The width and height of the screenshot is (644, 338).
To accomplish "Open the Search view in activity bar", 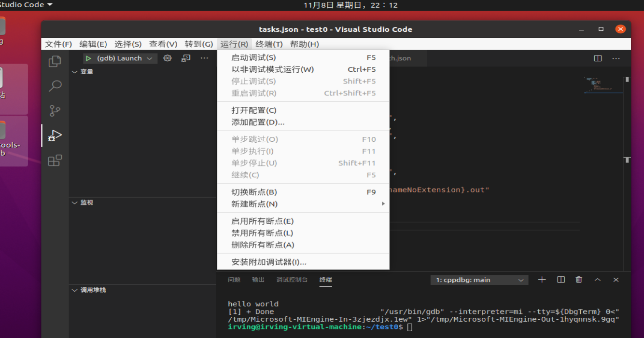I will 55,86.
